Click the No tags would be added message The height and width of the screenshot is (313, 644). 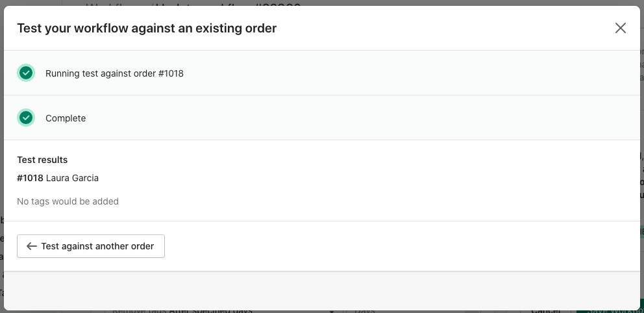(x=68, y=201)
